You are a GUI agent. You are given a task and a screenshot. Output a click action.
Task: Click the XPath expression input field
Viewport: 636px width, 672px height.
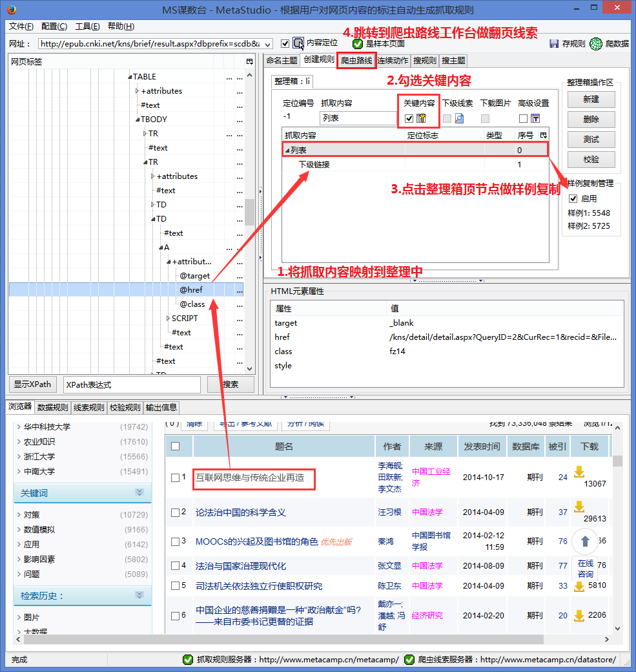click(x=132, y=385)
